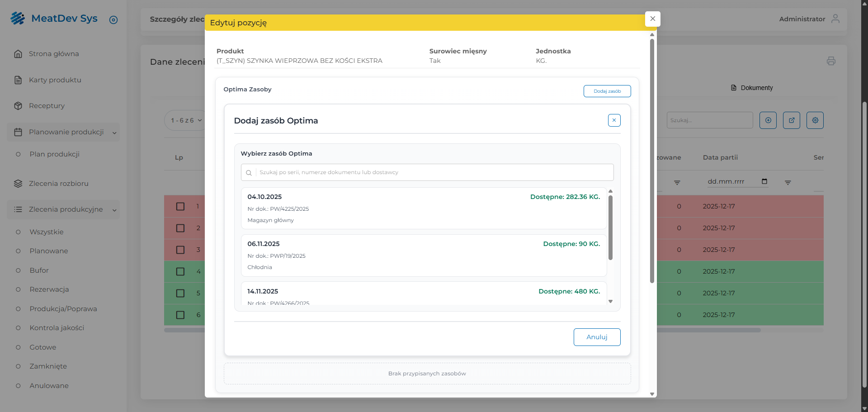The image size is (868, 412).
Task: Close the Dodaj zasób Optima panel
Action: [614, 120]
